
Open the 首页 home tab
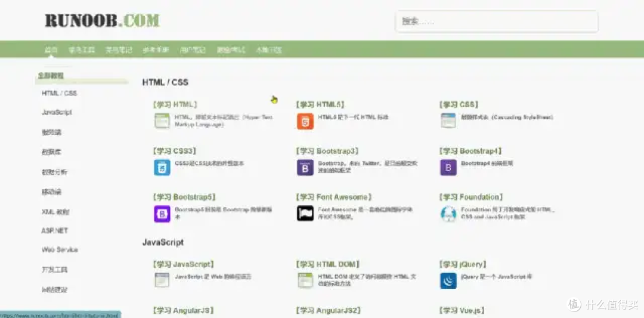[x=51, y=50]
